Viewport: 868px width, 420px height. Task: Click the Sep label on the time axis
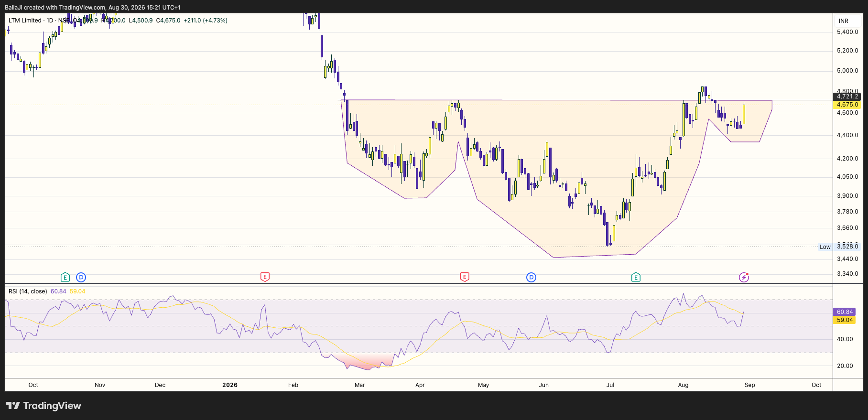point(750,385)
